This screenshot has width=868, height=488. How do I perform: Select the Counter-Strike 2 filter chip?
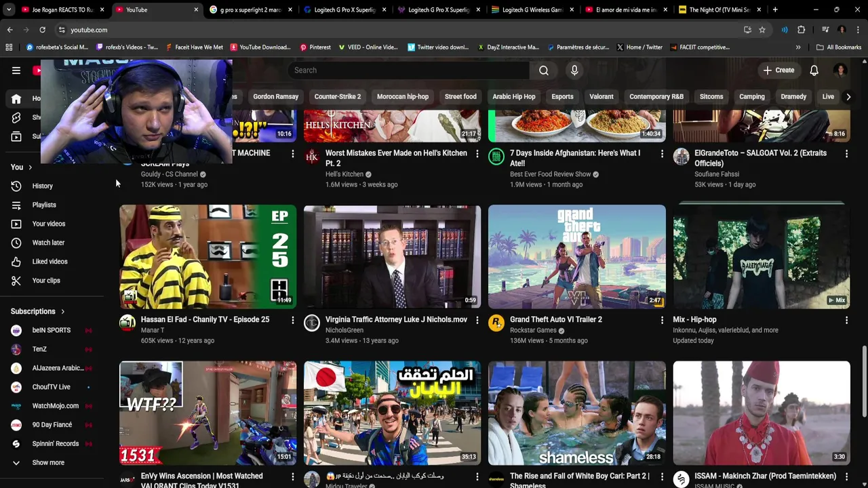(338, 97)
